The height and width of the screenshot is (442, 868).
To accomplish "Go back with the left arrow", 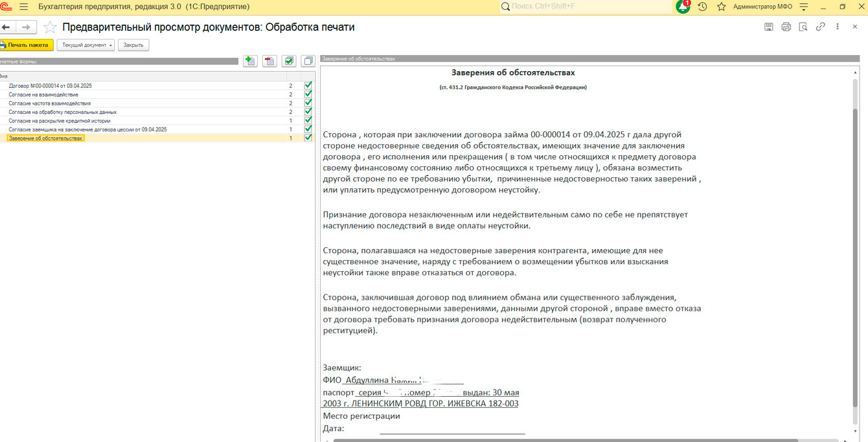I will click(x=6, y=27).
